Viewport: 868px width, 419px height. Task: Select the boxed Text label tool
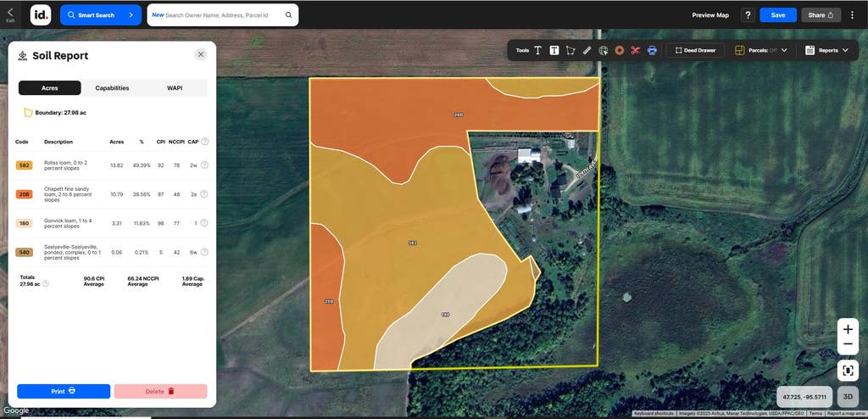click(x=554, y=50)
